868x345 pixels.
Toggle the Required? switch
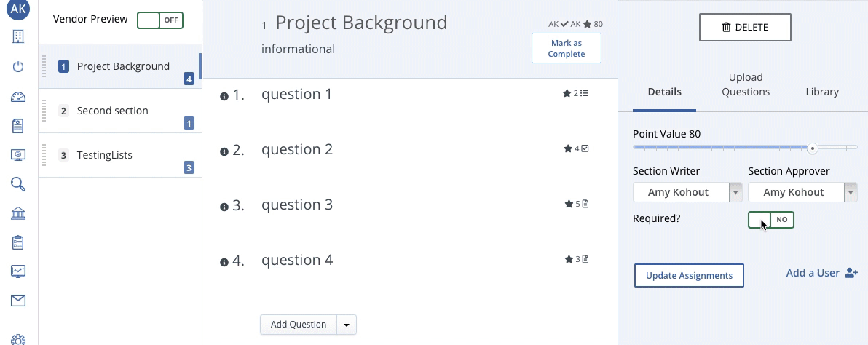770,219
